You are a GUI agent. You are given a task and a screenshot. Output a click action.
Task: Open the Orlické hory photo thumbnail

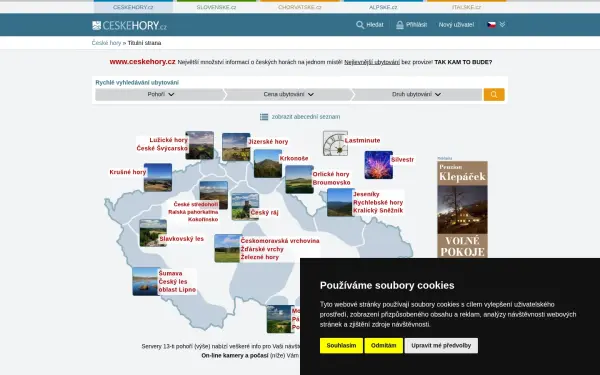coord(299,179)
